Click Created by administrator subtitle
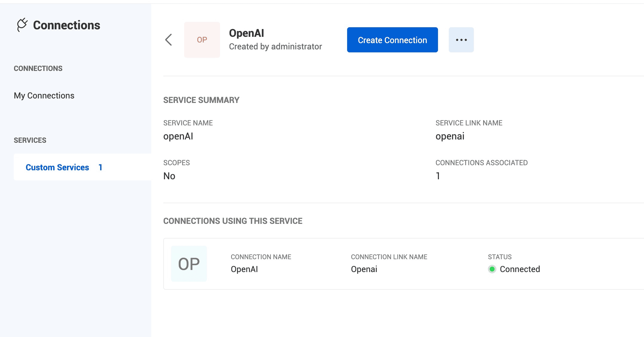644x337 pixels. (x=275, y=46)
